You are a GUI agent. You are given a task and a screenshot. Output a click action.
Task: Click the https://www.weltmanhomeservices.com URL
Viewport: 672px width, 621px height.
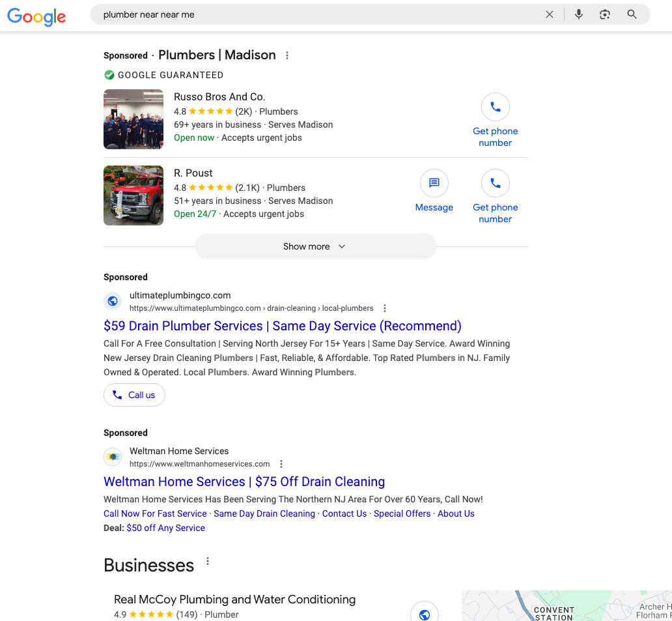click(200, 464)
